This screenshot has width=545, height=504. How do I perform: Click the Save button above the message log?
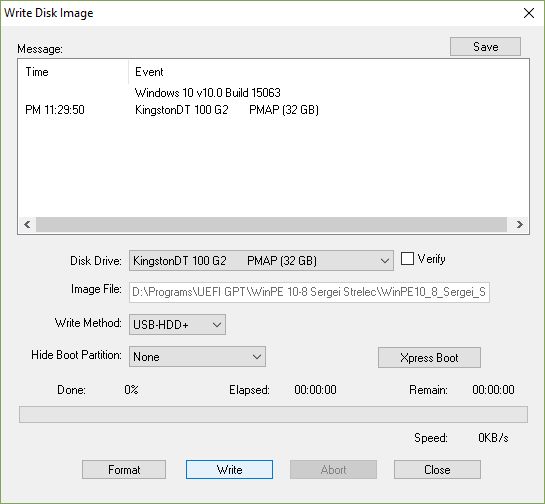coord(485,47)
